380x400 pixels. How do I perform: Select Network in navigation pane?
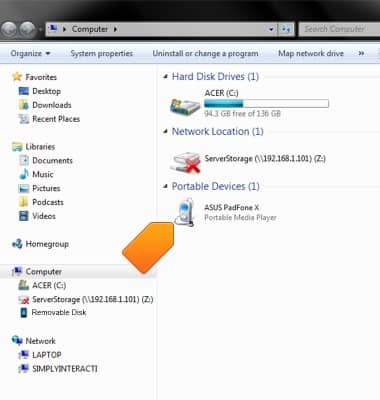click(41, 341)
